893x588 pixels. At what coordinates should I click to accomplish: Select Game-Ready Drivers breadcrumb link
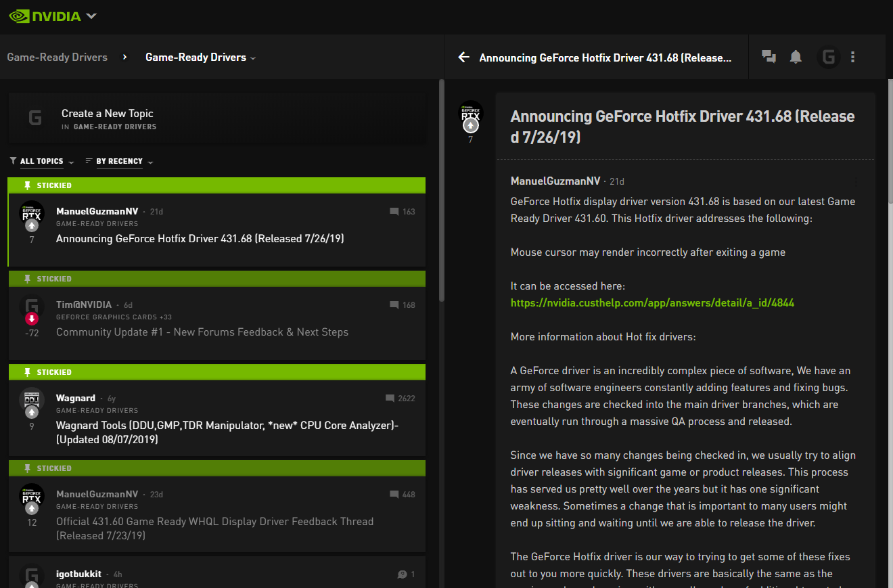tap(57, 57)
